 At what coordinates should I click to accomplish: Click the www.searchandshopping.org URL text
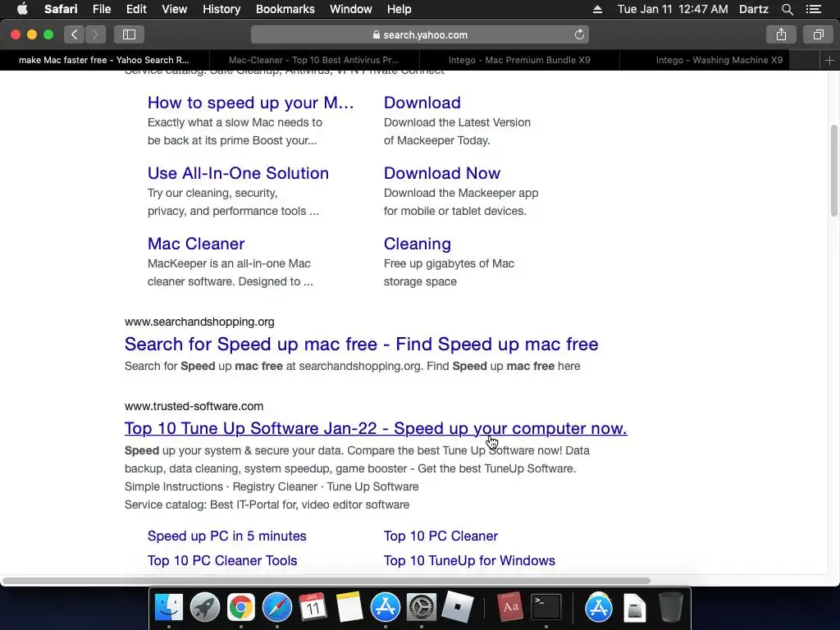pos(199,322)
